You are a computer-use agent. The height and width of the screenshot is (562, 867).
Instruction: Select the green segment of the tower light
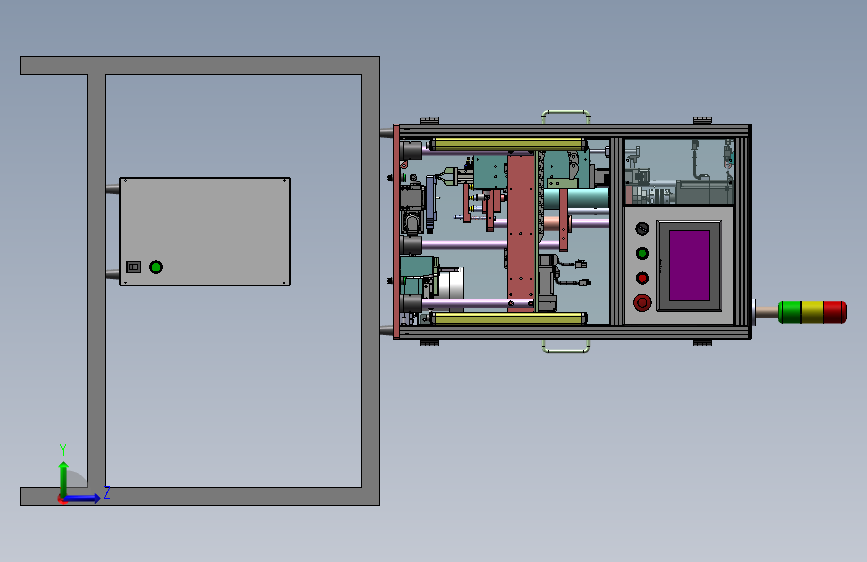tap(790, 312)
